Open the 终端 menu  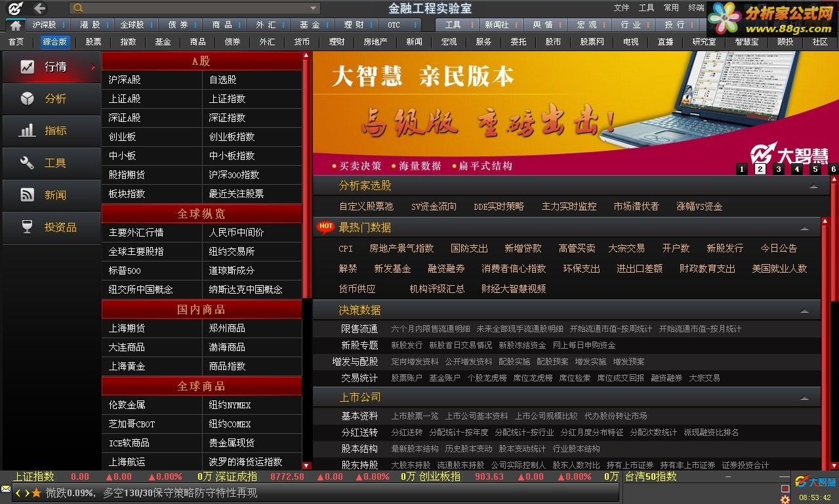coord(697,8)
